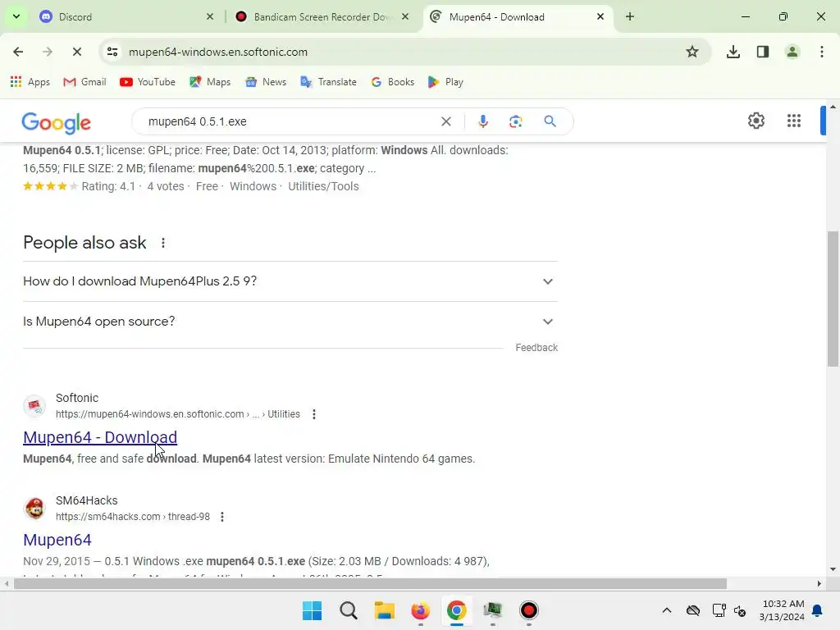Clear the search query with X
Viewport: 840px width, 630px height.
coord(445,121)
